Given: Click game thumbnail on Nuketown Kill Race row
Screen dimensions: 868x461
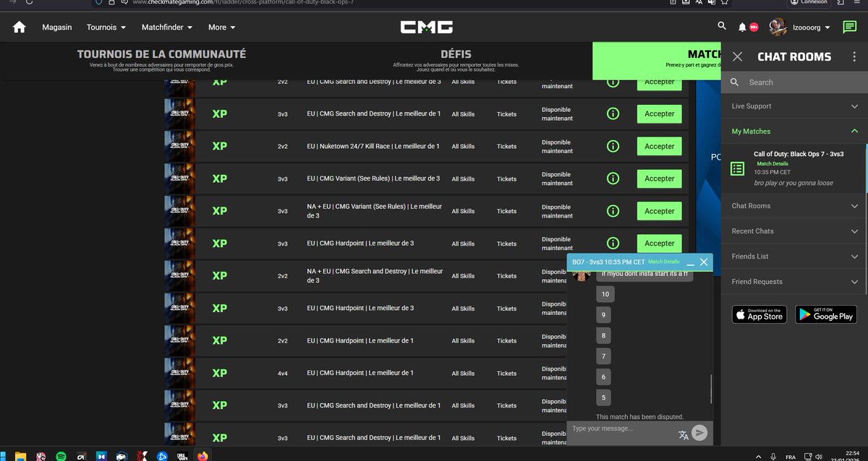Looking at the screenshot, I should pyautogui.click(x=179, y=146).
